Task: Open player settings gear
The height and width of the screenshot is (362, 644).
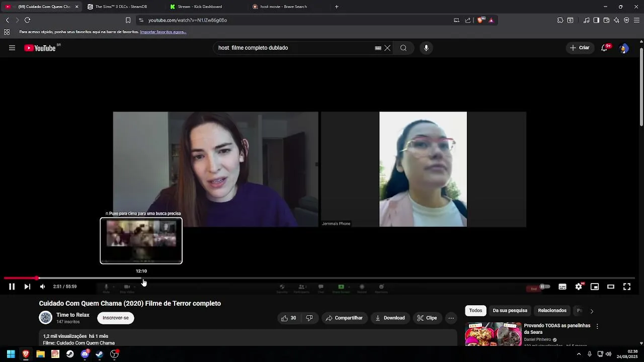Action: (x=579, y=287)
